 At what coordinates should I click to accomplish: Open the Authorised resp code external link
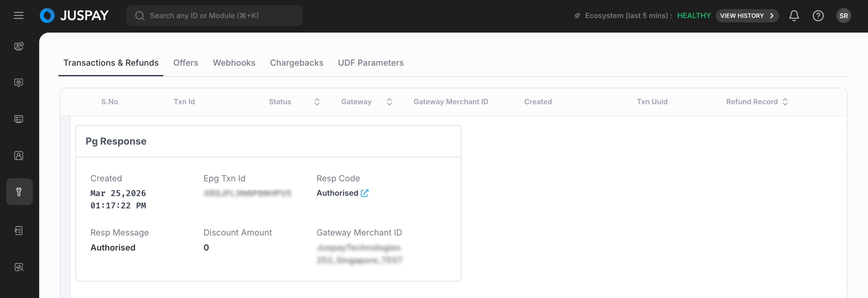(364, 193)
